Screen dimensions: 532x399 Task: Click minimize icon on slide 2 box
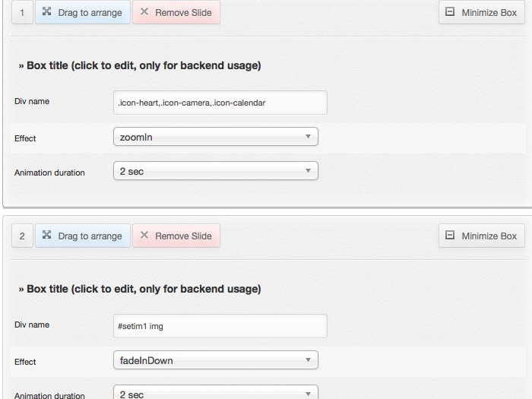tap(450, 236)
